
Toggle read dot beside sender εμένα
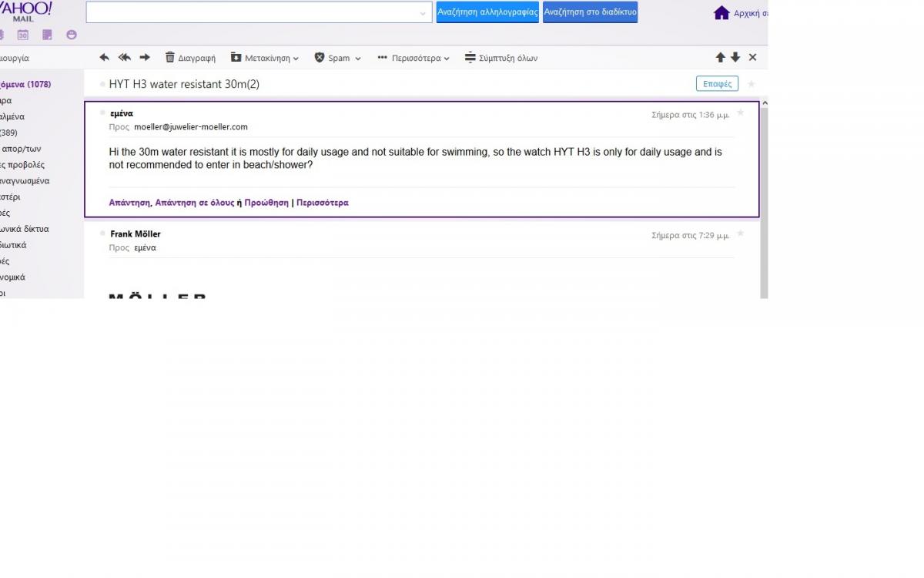(102, 113)
